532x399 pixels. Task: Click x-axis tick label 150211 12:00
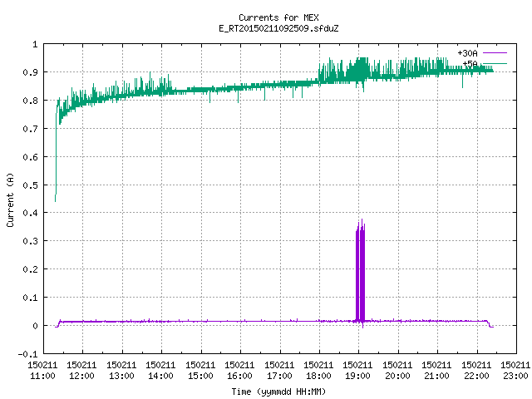coord(82,371)
